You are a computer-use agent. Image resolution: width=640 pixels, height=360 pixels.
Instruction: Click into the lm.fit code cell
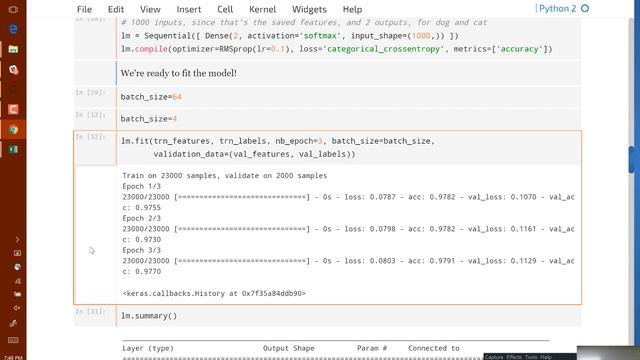[348, 147]
